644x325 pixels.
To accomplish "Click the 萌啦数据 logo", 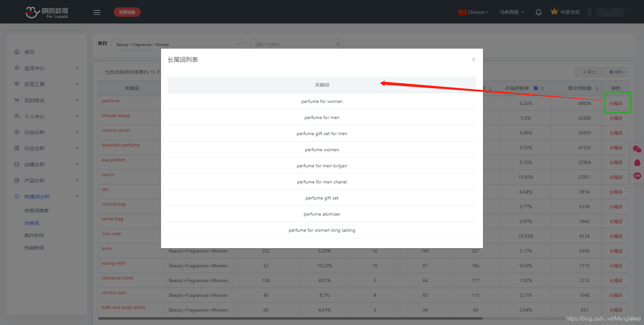I will [x=47, y=12].
